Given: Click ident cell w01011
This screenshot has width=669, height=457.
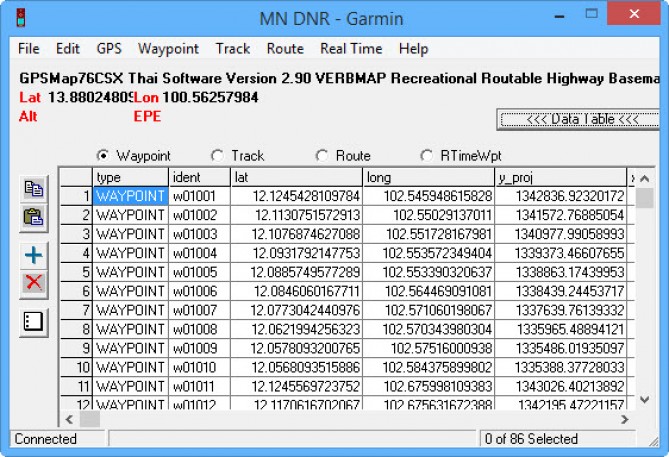Looking at the screenshot, I should tap(199, 387).
